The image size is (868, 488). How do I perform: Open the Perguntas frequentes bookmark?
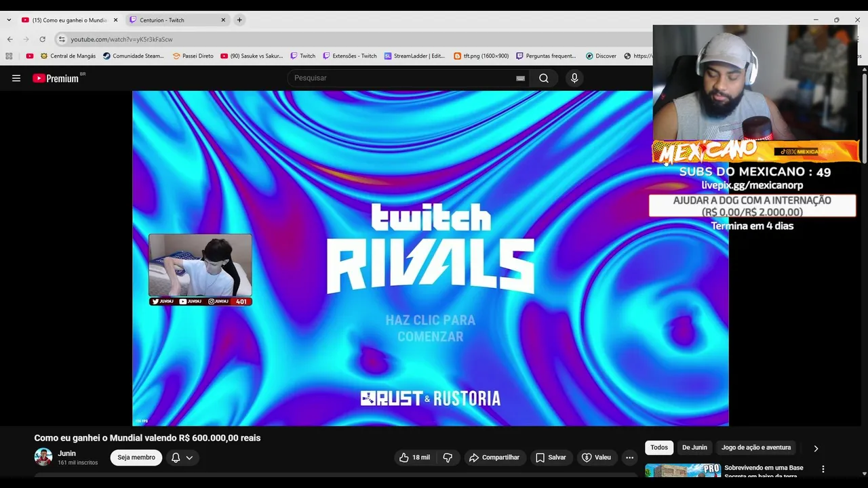pos(546,56)
